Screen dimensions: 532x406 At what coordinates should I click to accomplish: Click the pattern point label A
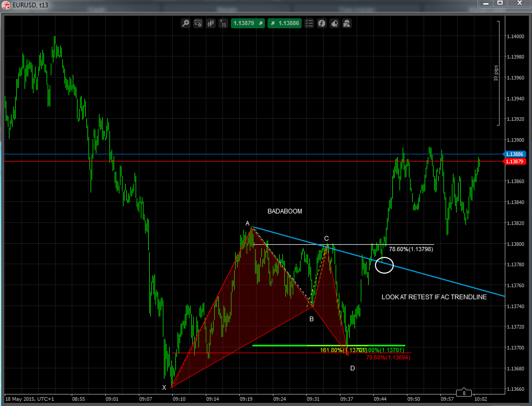pyautogui.click(x=247, y=223)
